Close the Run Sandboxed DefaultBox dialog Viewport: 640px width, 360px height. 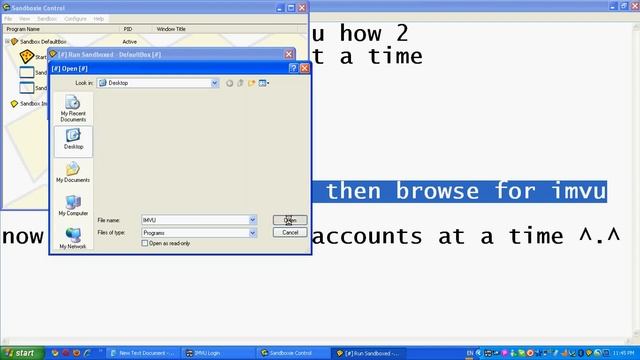[x=289, y=54]
